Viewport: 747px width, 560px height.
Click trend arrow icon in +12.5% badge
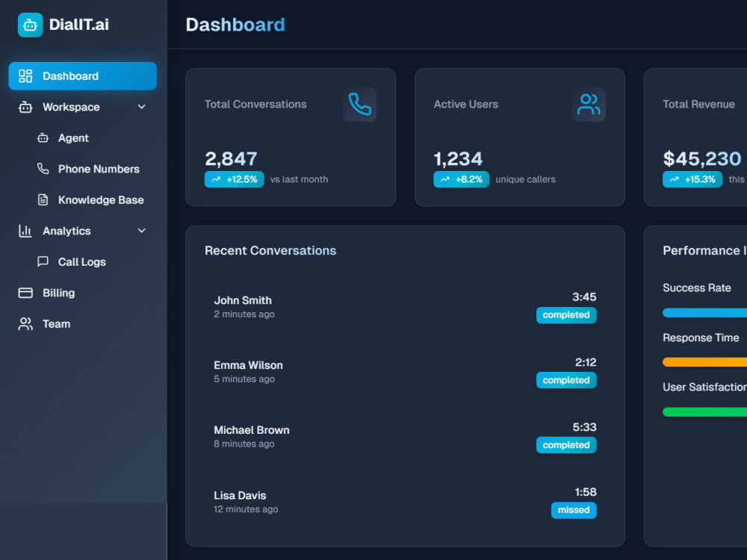pyautogui.click(x=216, y=179)
